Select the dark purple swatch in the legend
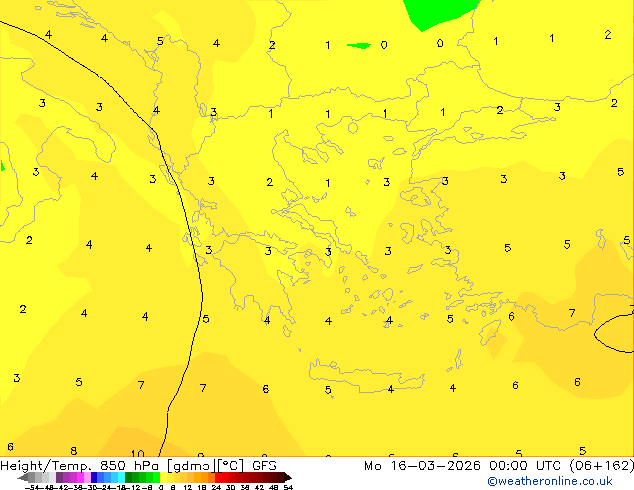The width and height of the screenshot is (634, 490). pyautogui.click(x=59, y=477)
